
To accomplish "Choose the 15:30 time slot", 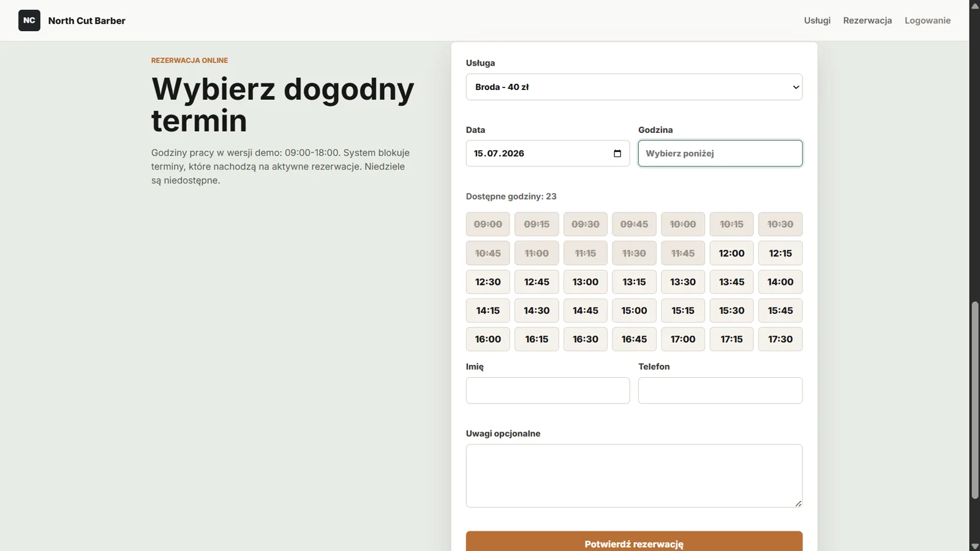I will click(731, 310).
